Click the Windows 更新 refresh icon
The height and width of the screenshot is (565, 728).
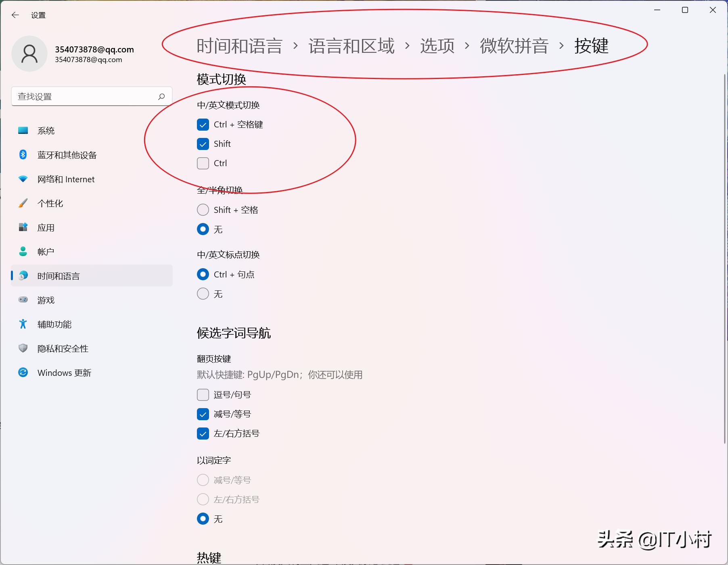(x=23, y=372)
